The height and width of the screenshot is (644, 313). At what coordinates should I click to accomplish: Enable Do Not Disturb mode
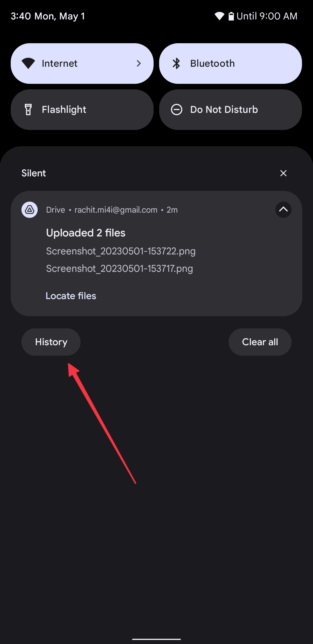(x=230, y=109)
